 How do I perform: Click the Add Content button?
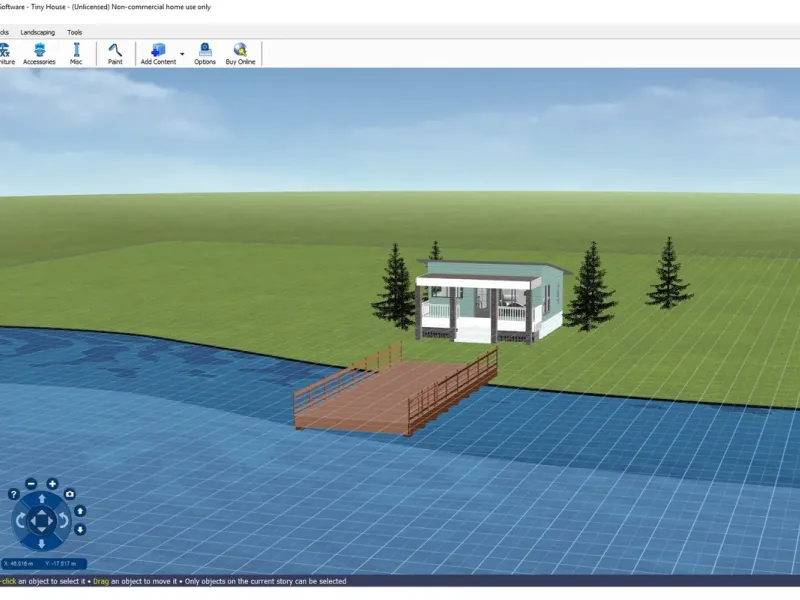tap(158, 53)
